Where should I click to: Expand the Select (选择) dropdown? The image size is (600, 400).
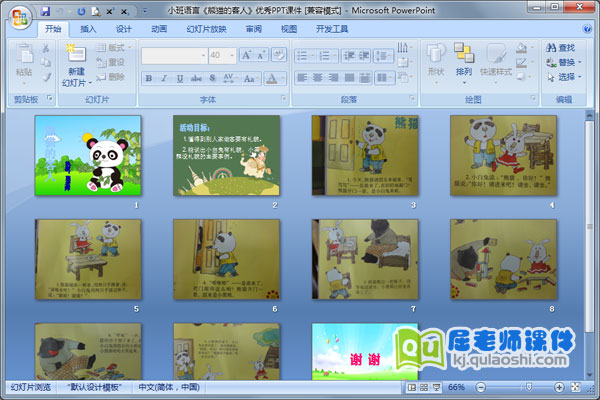click(x=565, y=77)
